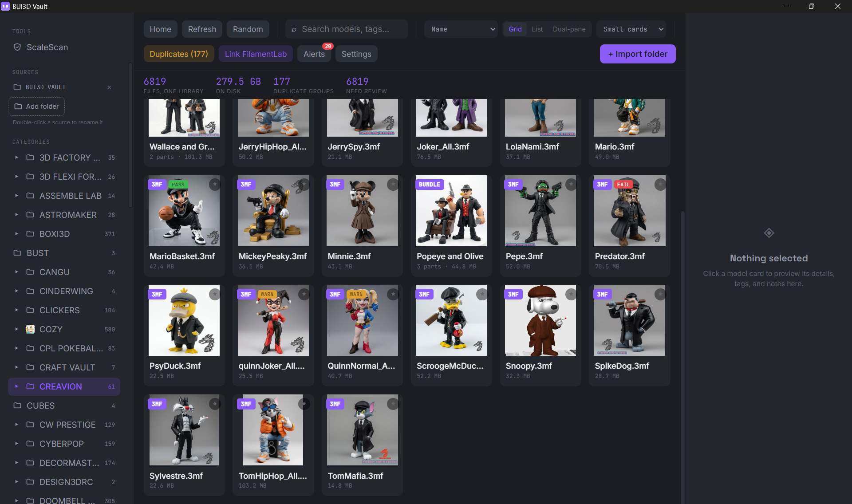Click Add folder in Sources
This screenshot has height=504, width=852.
click(x=36, y=106)
